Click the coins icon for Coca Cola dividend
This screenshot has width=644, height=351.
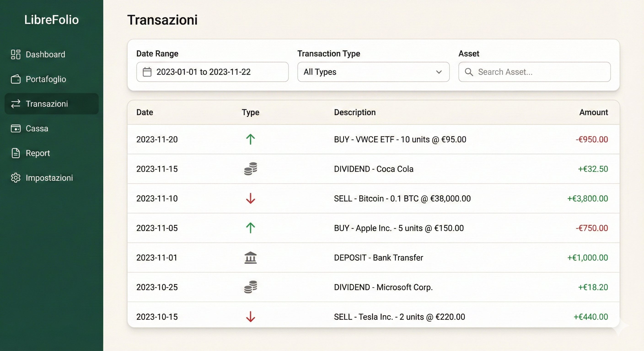click(x=250, y=169)
